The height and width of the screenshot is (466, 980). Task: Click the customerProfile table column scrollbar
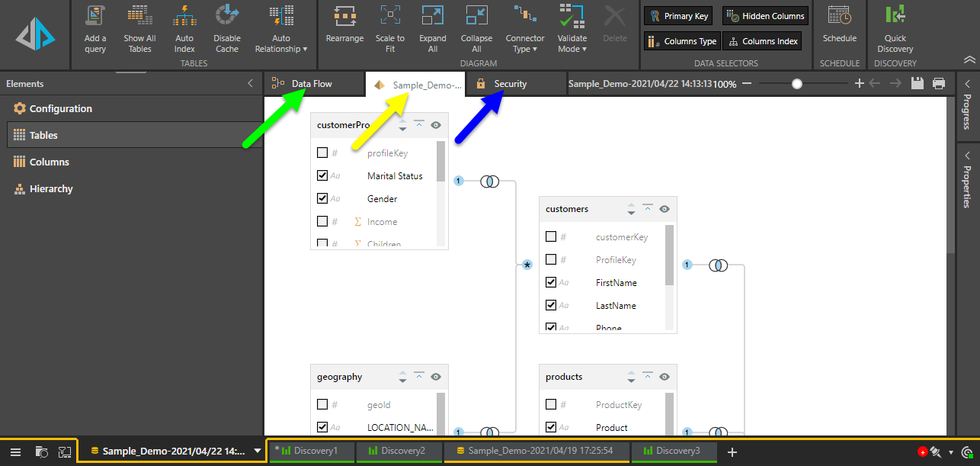(x=440, y=161)
